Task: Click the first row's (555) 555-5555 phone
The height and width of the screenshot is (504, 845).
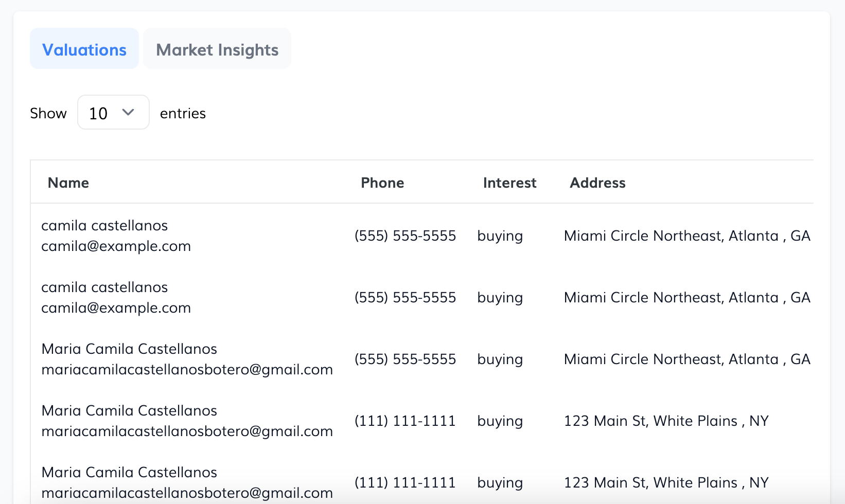Action: tap(405, 236)
